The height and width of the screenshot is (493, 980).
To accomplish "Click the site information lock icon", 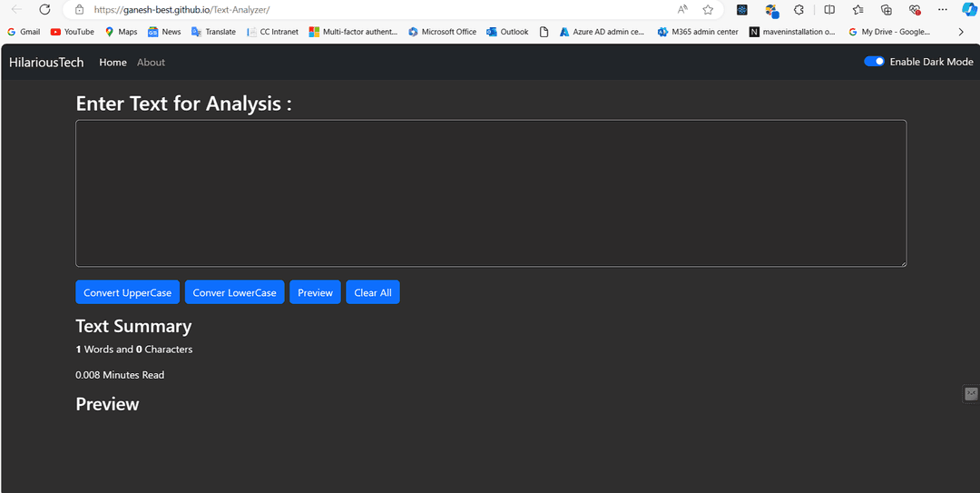I will tap(79, 9).
